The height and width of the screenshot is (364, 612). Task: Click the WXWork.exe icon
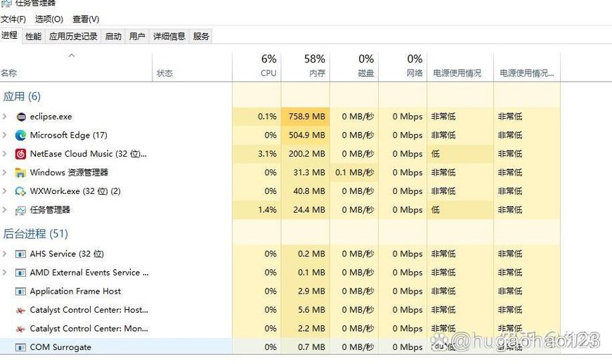tap(20, 192)
